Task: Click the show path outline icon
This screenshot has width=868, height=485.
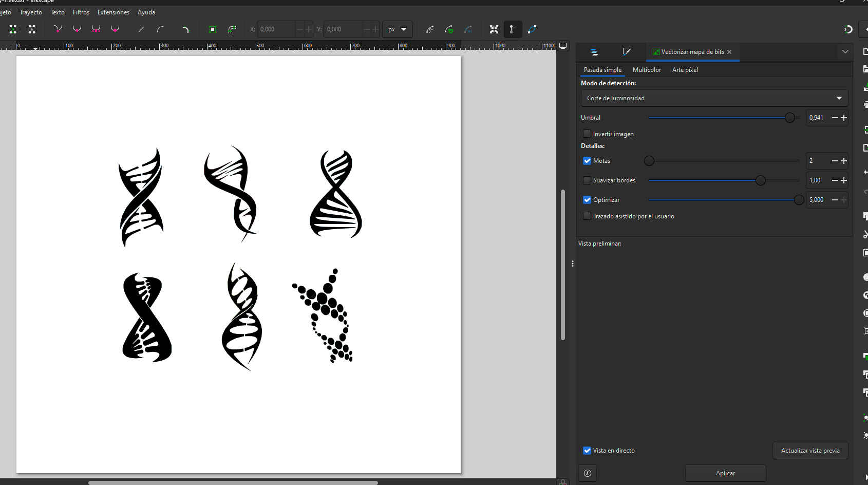Action: tap(532, 29)
